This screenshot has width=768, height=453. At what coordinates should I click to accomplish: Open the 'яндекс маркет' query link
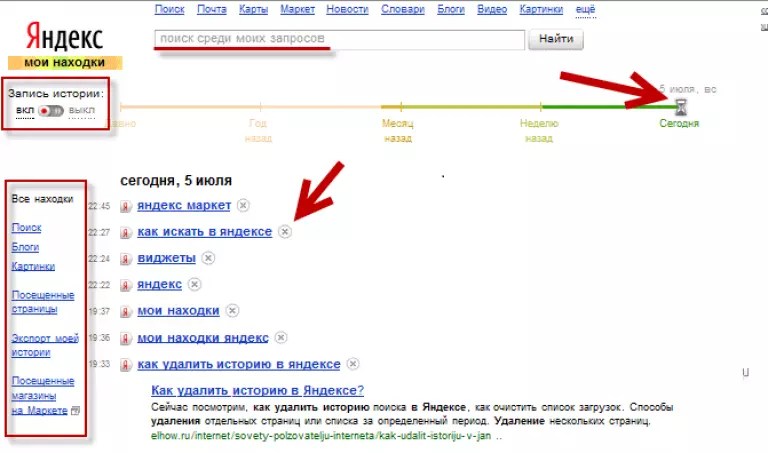184,205
